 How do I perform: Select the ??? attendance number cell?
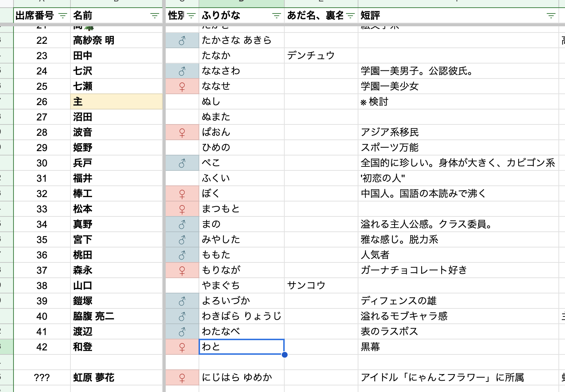(42, 378)
